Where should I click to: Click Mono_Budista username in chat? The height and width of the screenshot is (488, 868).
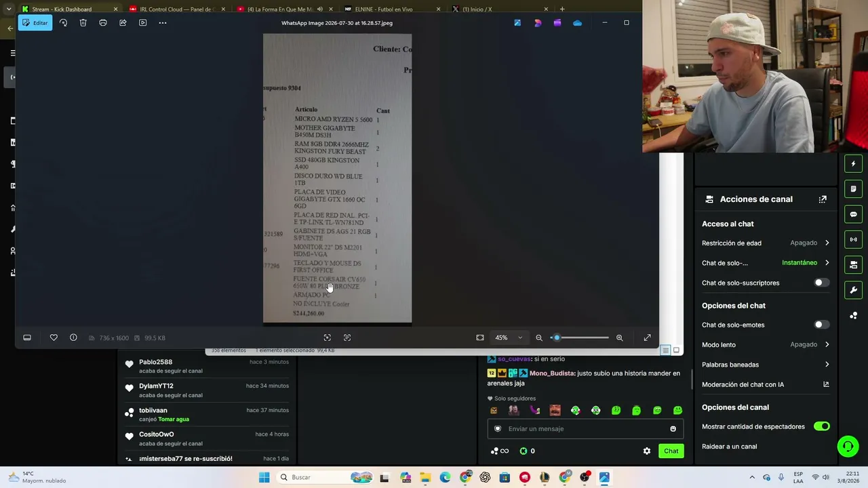click(552, 373)
